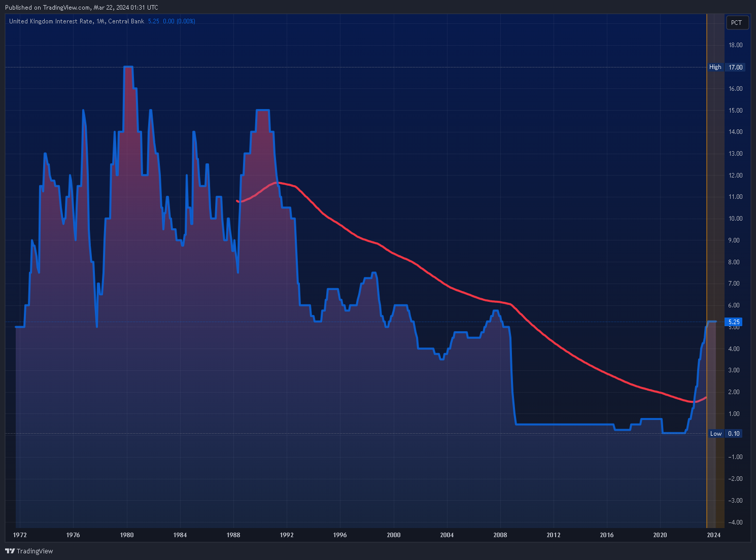Image resolution: width=756 pixels, height=560 pixels.
Task: Click the 12.00 axis value
Action: (x=735, y=176)
